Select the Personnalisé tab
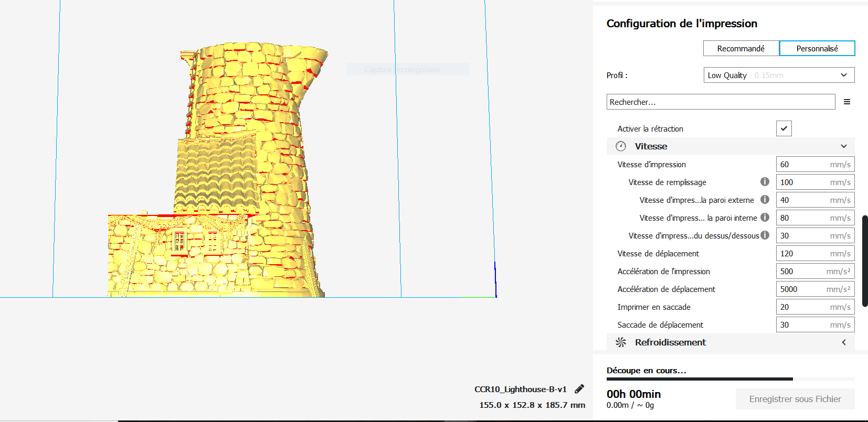The image size is (868, 422). (817, 48)
